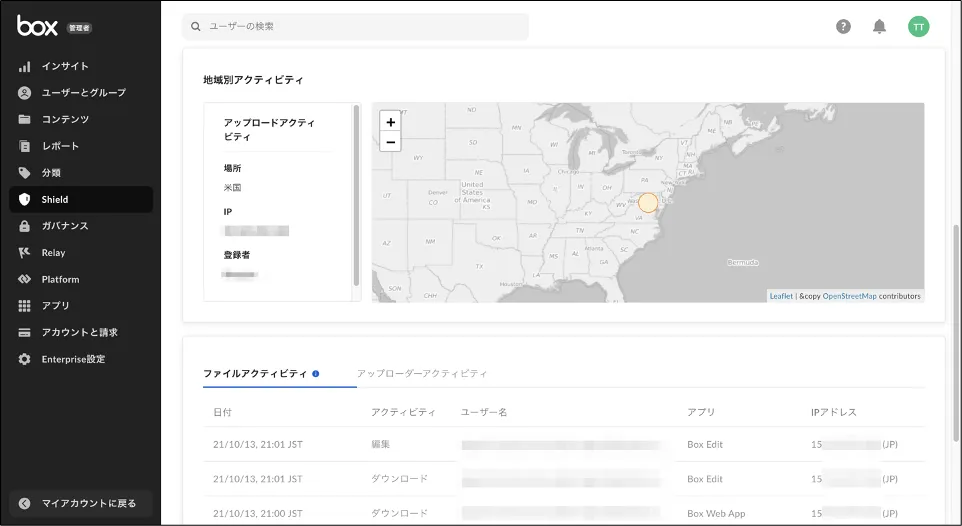
Task: Click the orange activity marker on map
Action: coord(648,203)
